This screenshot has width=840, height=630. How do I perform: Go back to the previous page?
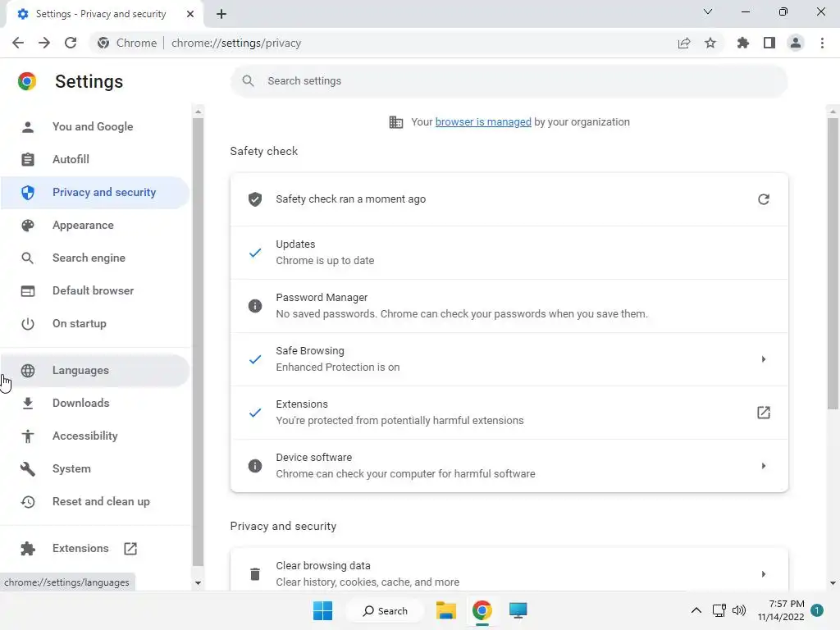pyautogui.click(x=18, y=43)
